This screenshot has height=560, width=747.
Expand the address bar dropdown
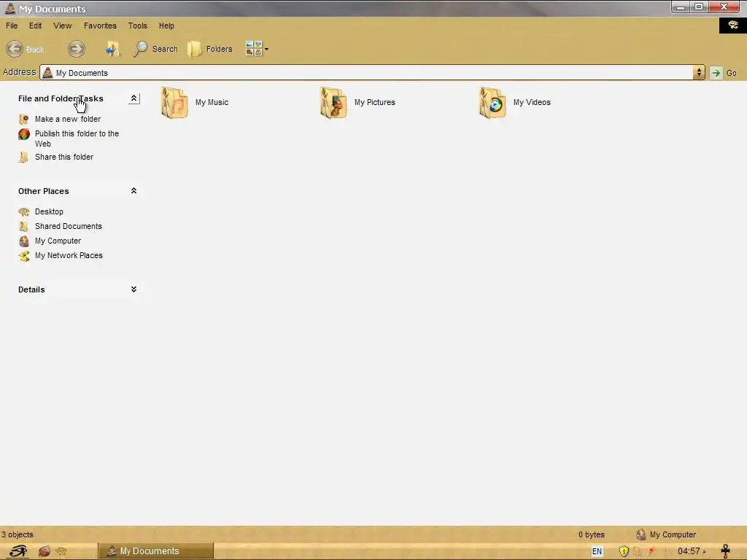[x=699, y=72]
